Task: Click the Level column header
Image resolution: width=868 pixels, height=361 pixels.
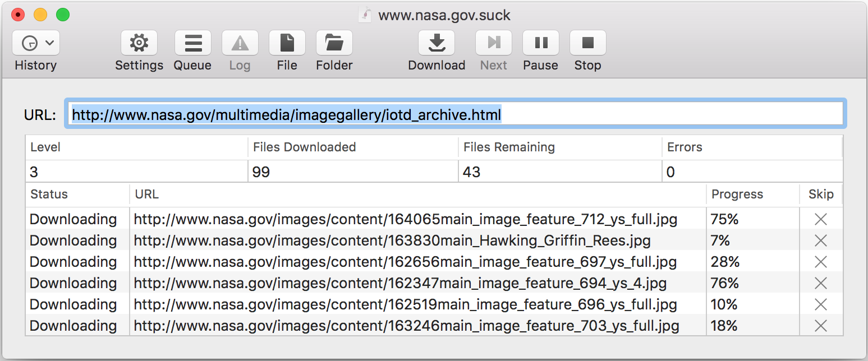Action: tap(137, 147)
